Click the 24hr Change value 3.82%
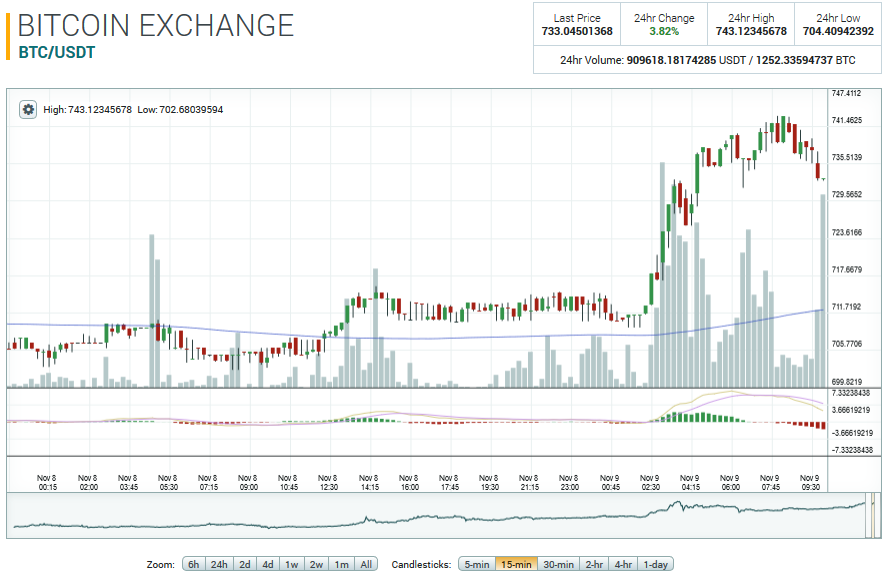Viewport: 889px width, 585px height. (664, 31)
